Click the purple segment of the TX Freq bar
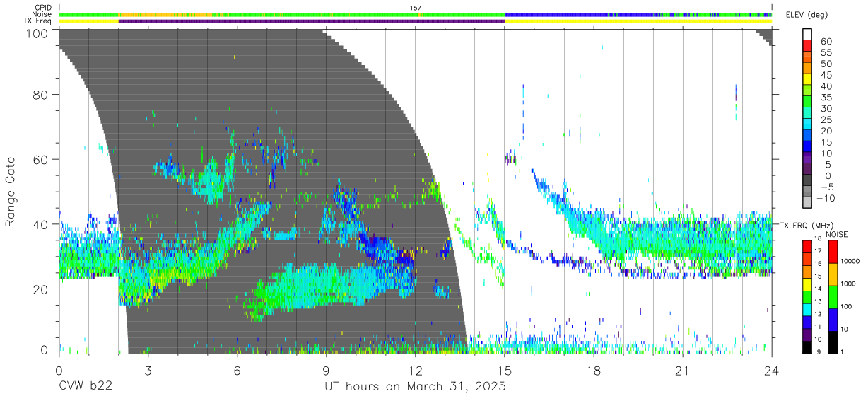 point(311,21)
